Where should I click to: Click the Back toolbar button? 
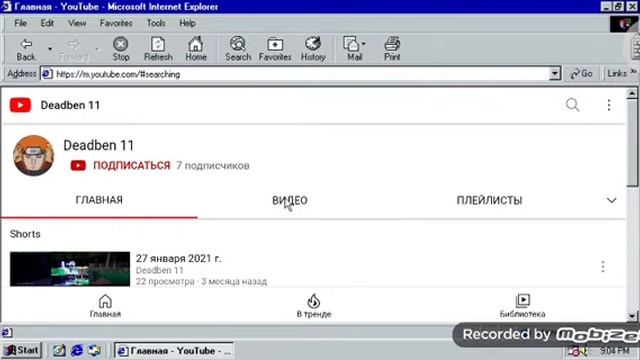[26, 49]
